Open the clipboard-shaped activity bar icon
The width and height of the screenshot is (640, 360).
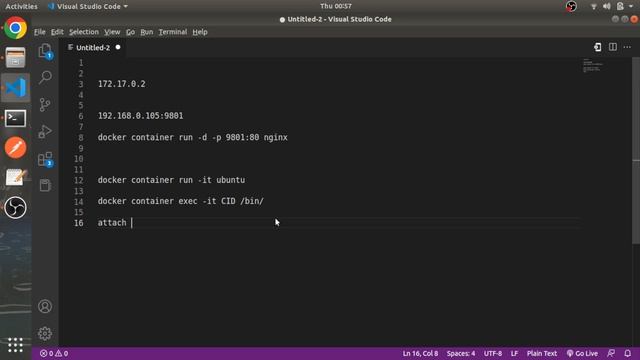(x=45, y=185)
